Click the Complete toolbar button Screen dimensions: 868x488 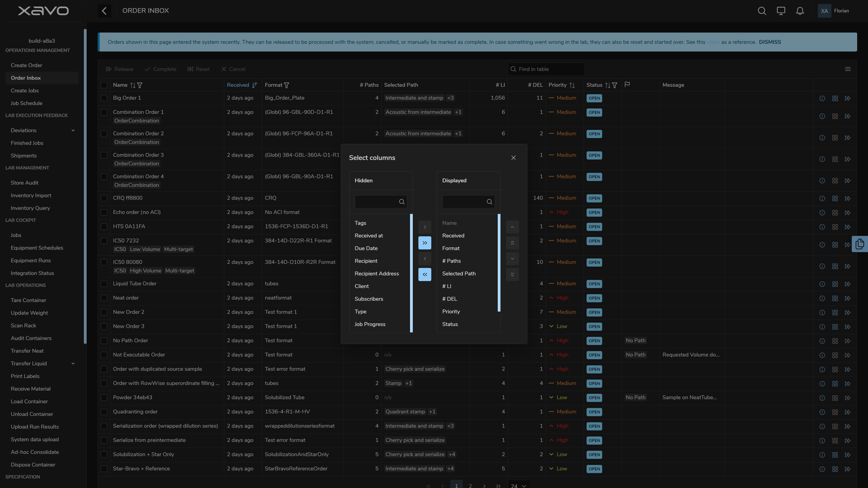tap(161, 69)
